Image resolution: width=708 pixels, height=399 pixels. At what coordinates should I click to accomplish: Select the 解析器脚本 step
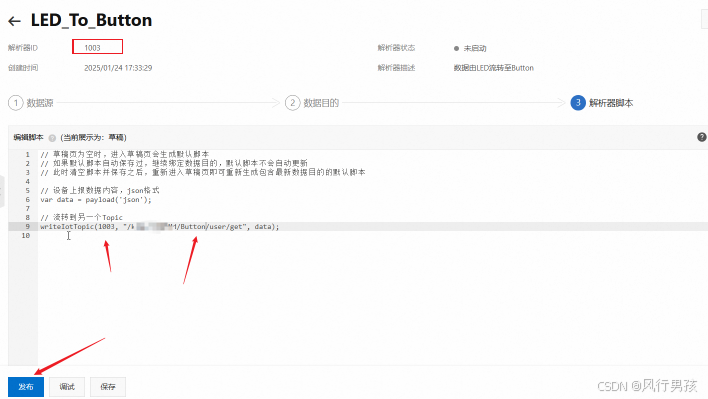602,103
